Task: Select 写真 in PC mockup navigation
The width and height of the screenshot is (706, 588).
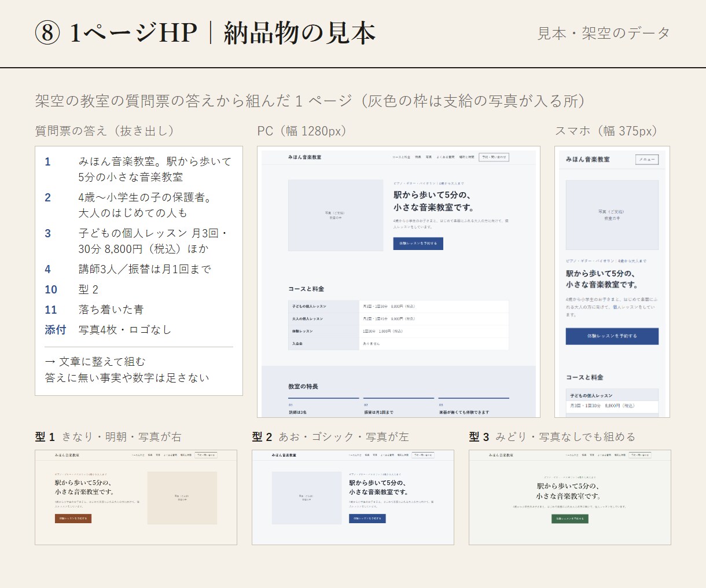Action: click(x=429, y=157)
